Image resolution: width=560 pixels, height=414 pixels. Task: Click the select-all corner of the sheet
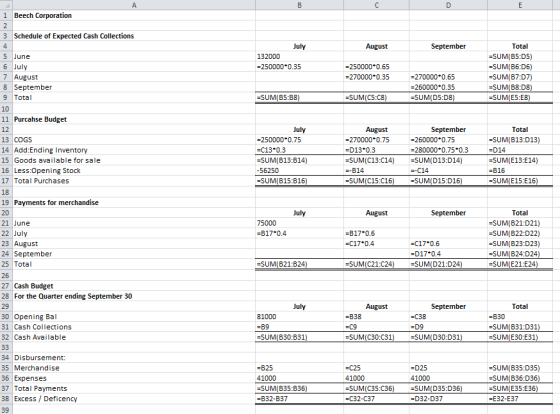pyautogui.click(x=6, y=5)
